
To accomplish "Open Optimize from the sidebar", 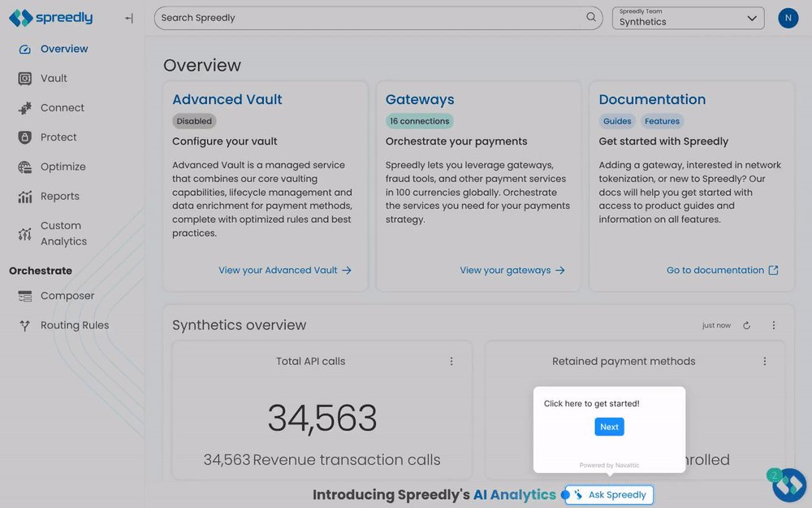I will 63,167.
